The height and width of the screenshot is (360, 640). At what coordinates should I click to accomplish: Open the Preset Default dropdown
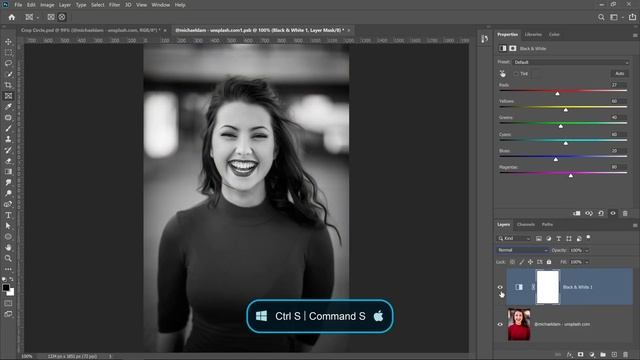571,62
